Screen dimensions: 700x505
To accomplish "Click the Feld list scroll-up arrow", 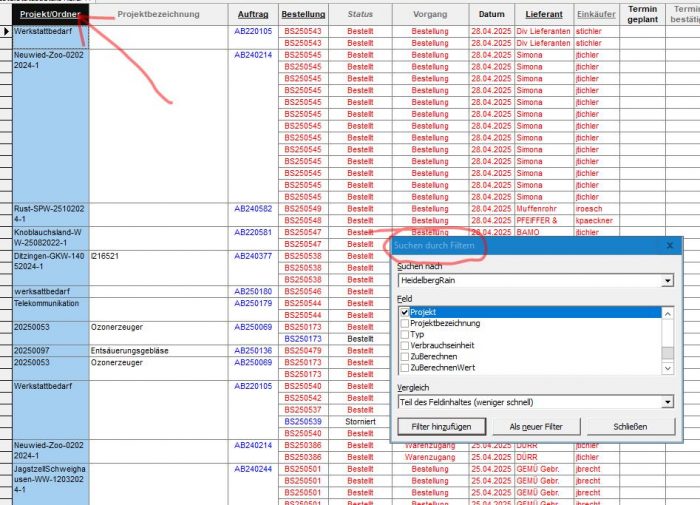I will 667,312.
